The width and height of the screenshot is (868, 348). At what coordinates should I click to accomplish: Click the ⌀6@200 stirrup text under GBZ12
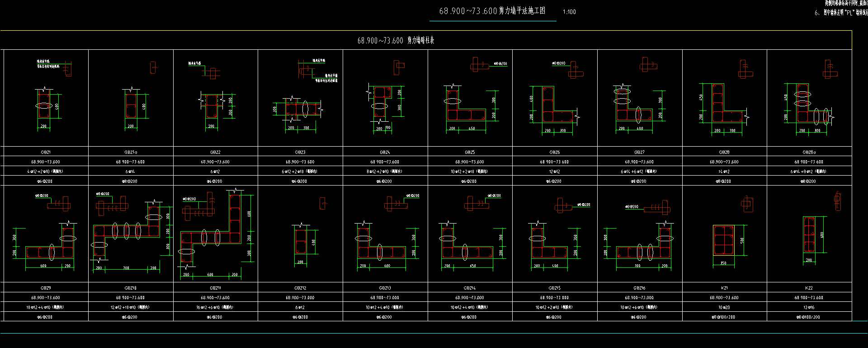click(300, 317)
